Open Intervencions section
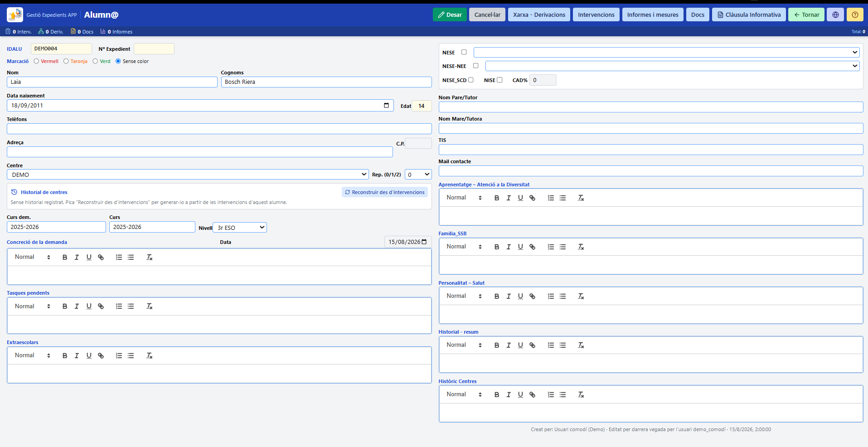 (596, 15)
